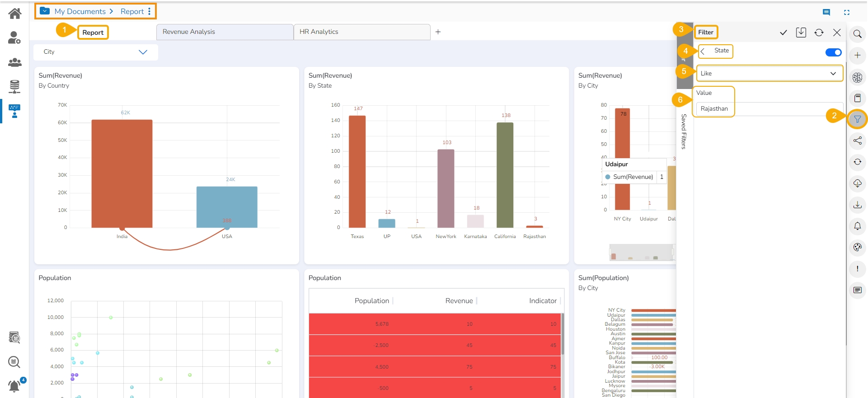Apply filter using the checkmark icon
Viewport: 868px width, 398px height.
coord(784,33)
